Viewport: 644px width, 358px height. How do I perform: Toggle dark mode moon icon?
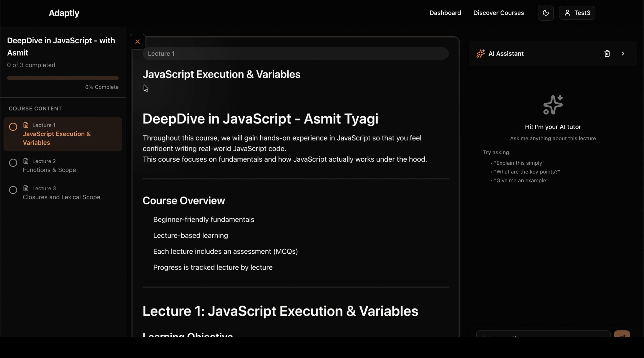click(x=546, y=13)
